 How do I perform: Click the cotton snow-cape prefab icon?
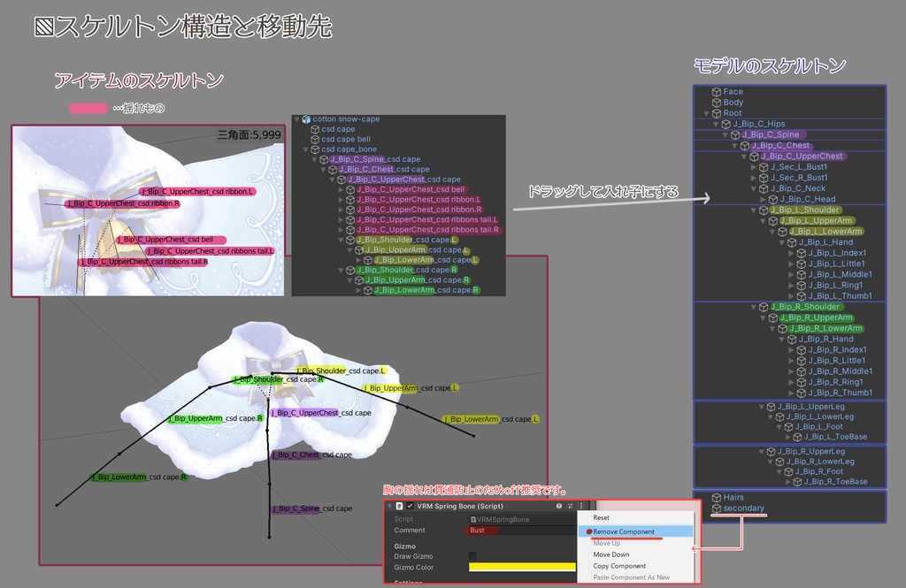(x=306, y=119)
